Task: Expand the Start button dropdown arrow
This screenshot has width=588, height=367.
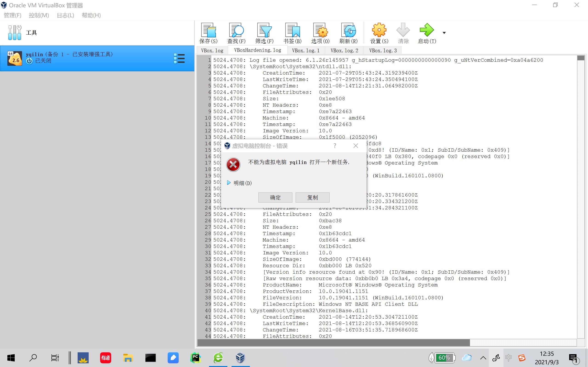Action: point(444,33)
